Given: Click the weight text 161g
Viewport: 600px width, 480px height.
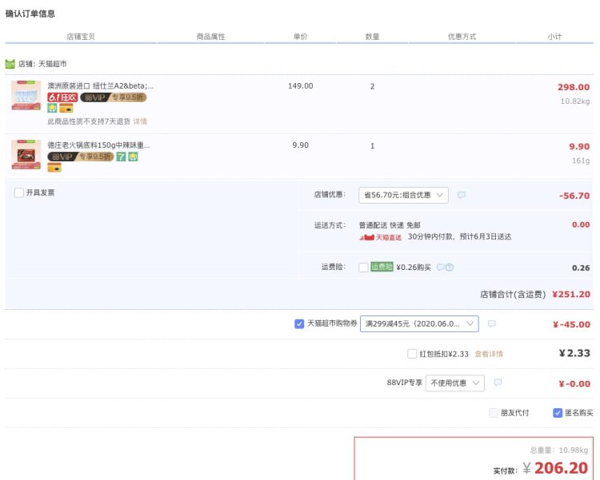Looking at the screenshot, I should [580, 161].
